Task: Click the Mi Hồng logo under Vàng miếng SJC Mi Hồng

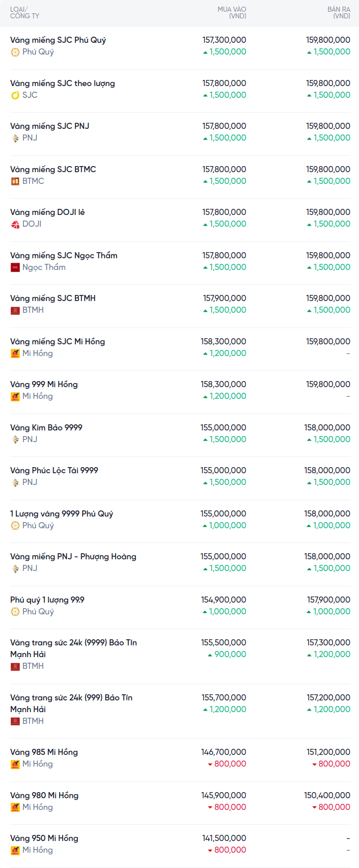Action: [15, 354]
